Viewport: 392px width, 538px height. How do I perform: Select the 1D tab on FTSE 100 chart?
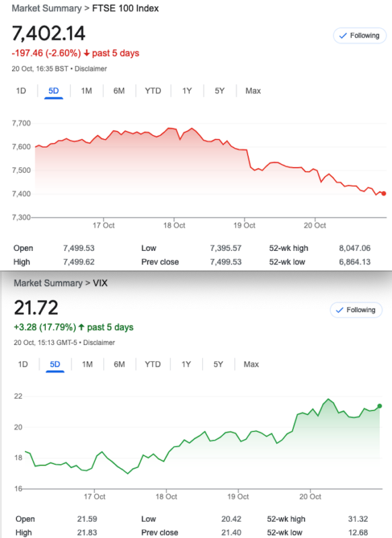[21, 91]
